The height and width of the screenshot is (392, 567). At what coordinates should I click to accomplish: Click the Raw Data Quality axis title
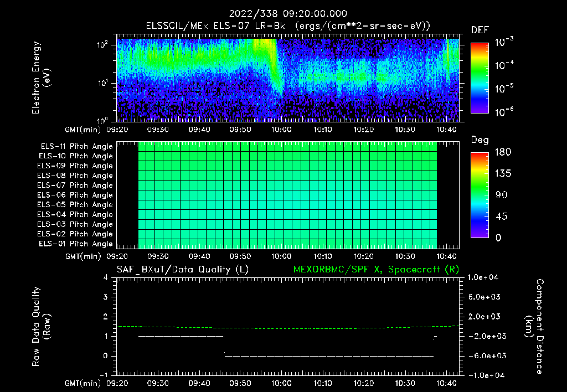(41, 327)
